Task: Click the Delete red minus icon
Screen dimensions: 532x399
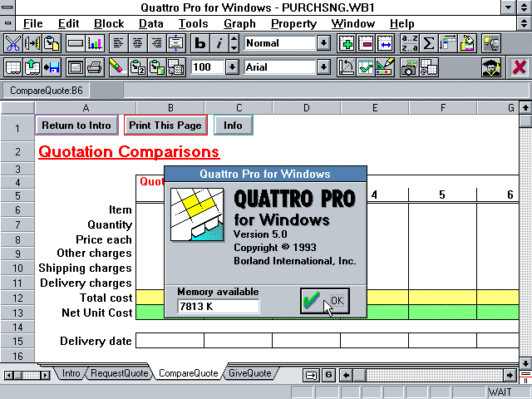Action: [366, 43]
